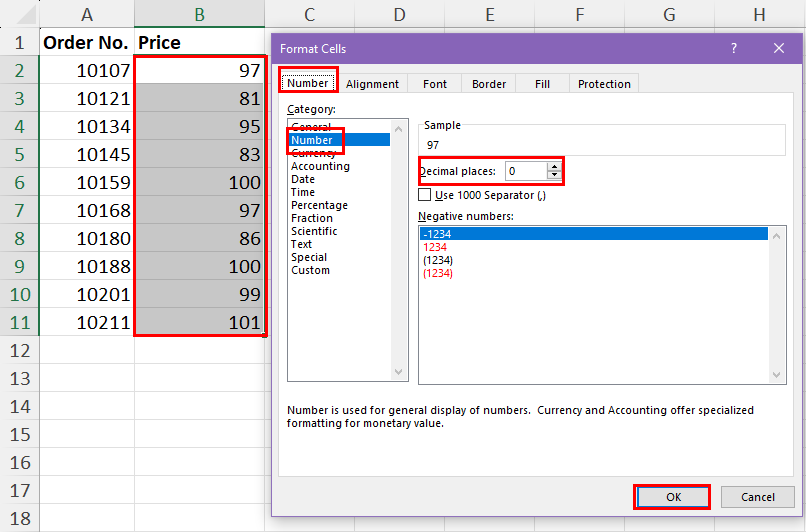The height and width of the screenshot is (532, 806).
Task: Dismiss dialog with the Cancel button
Action: [x=758, y=497]
